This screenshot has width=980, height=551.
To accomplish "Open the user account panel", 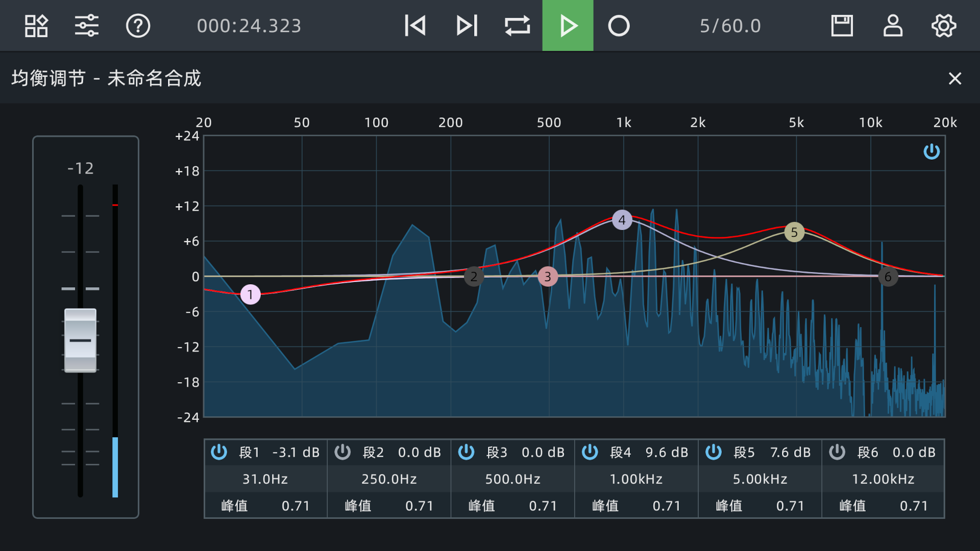I will tap(893, 26).
